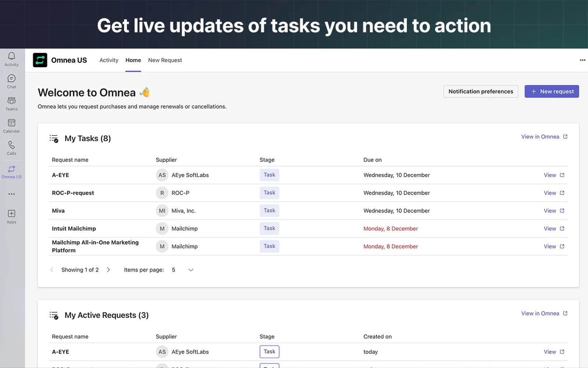Click the R avatar for ROC-P supplier
This screenshot has height=368, width=588.
coord(162,193)
